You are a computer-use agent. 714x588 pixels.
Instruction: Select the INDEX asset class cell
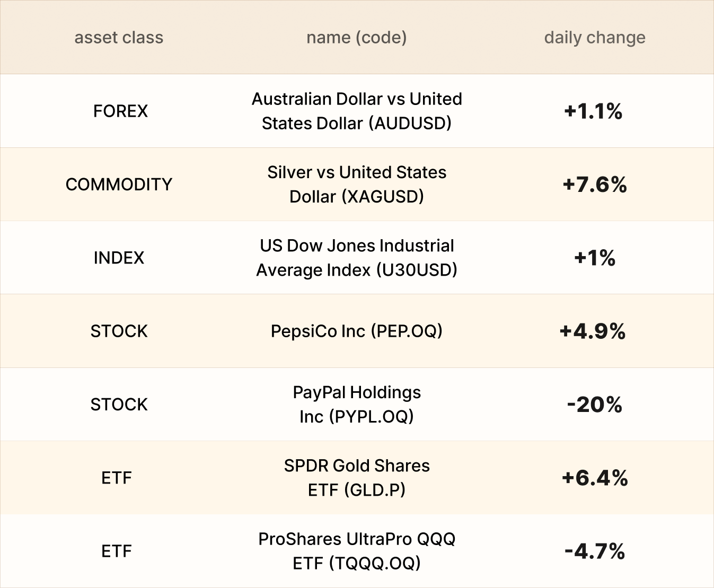[119, 258]
